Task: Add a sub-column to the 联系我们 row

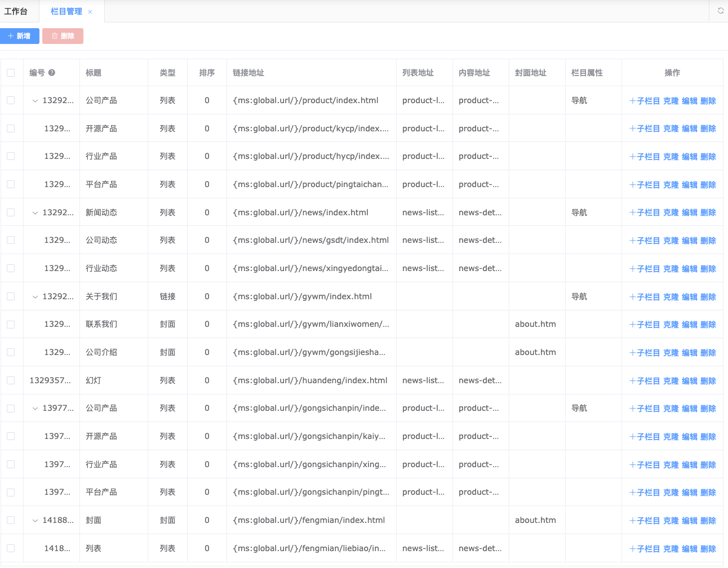Action: click(x=645, y=325)
